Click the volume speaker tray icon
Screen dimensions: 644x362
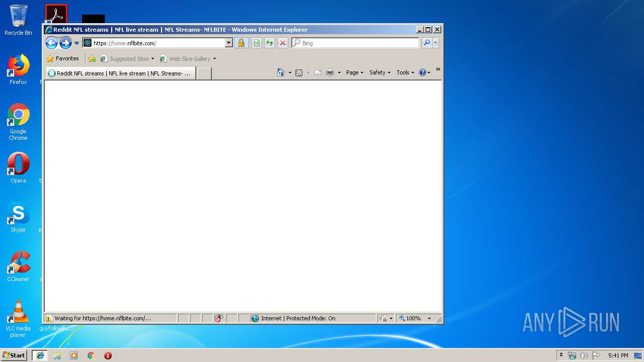click(584, 355)
